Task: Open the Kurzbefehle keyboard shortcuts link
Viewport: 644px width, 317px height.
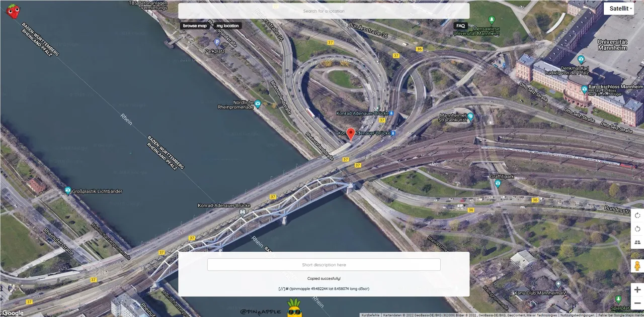Action: [x=370, y=315]
